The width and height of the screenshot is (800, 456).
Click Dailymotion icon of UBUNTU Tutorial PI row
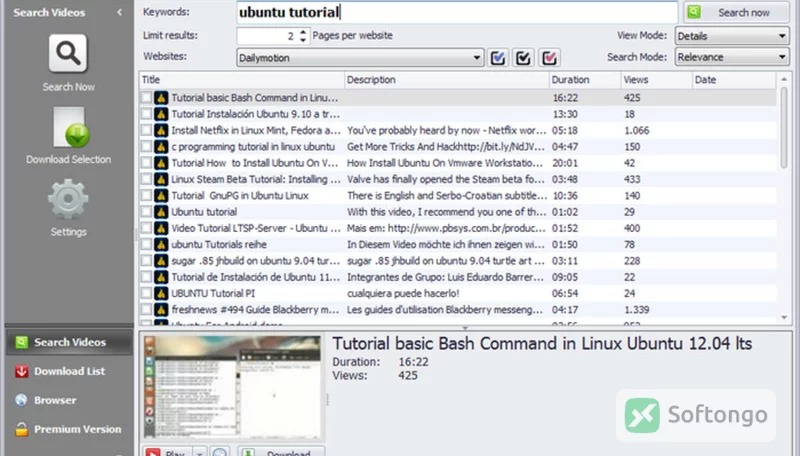[161, 293]
